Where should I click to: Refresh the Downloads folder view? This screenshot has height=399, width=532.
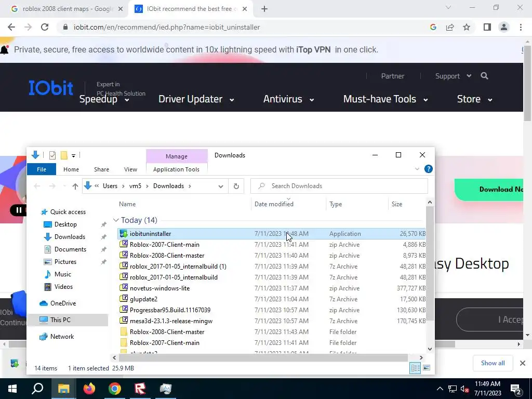pos(236,186)
